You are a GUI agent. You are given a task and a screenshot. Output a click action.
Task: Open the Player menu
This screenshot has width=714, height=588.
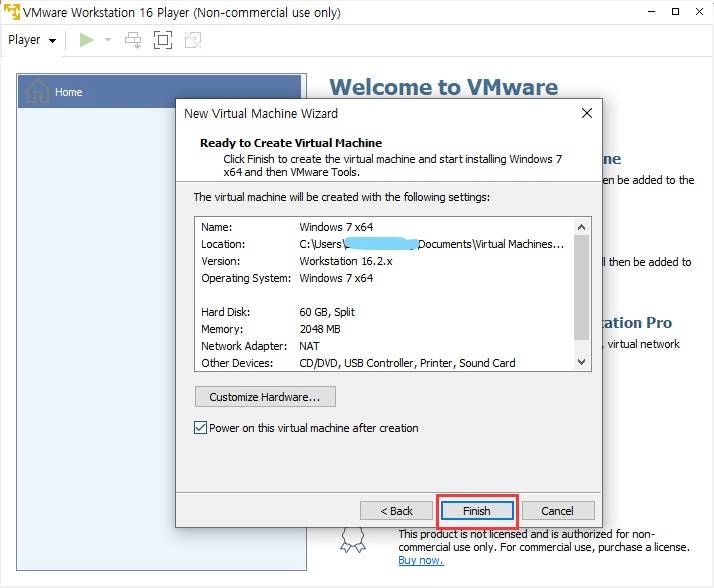[32, 40]
